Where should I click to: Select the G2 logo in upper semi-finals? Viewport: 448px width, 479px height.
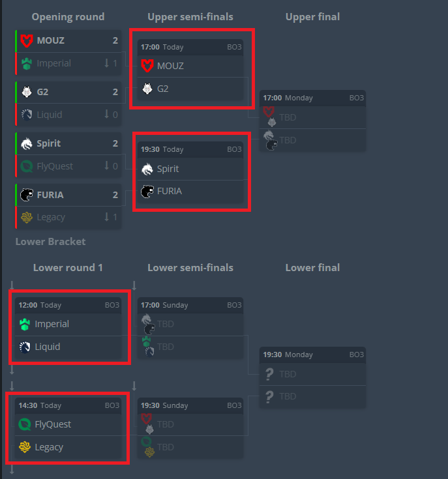click(x=147, y=89)
